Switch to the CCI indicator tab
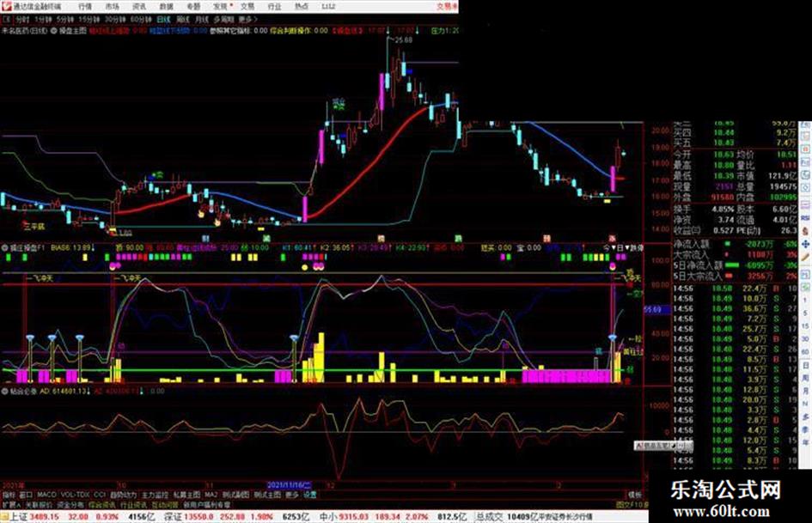The height and width of the screenshot is (523, 812). (100, 495)
